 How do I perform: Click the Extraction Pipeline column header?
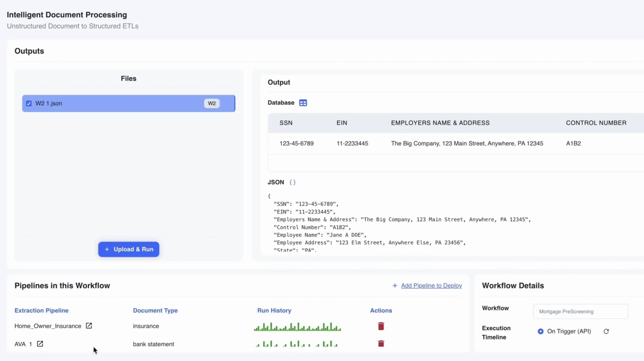coord(41,310)
